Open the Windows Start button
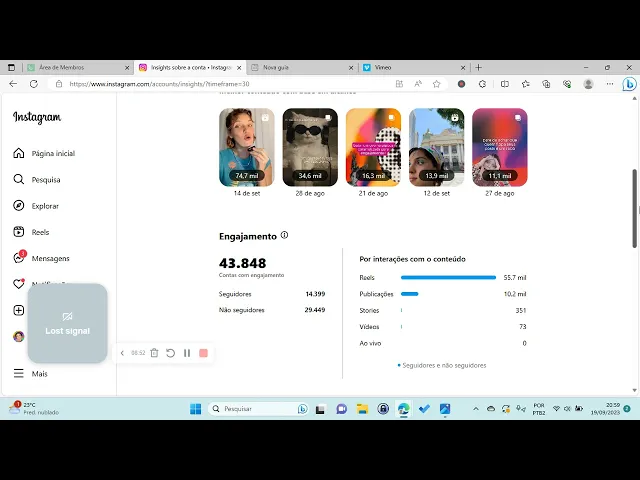640x480 pixels. coord(196,409)
